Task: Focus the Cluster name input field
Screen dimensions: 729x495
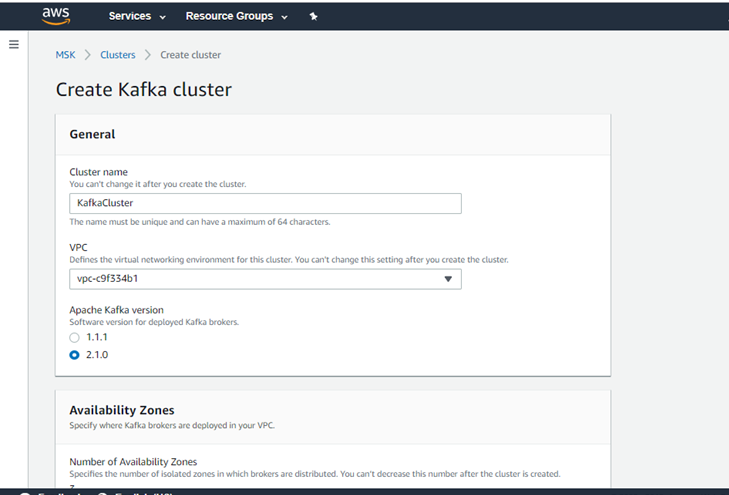Action: click(265, 203)
